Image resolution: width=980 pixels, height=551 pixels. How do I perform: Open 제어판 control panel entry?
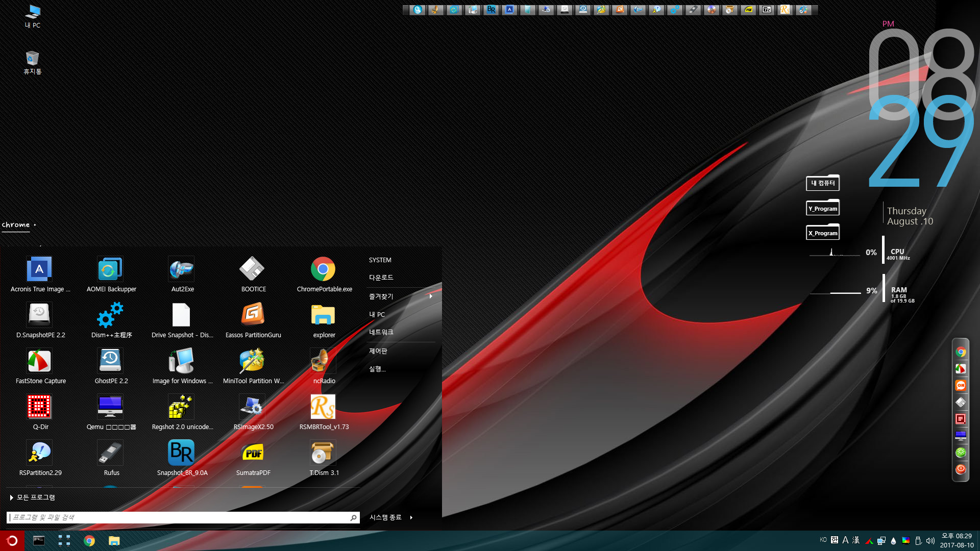pyautogui.click(x=378, y=351)
